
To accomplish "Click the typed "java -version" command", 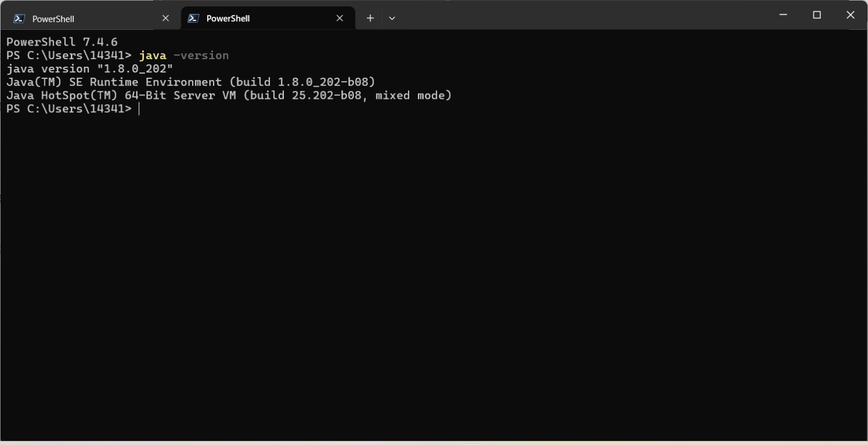I will (184, 56).
